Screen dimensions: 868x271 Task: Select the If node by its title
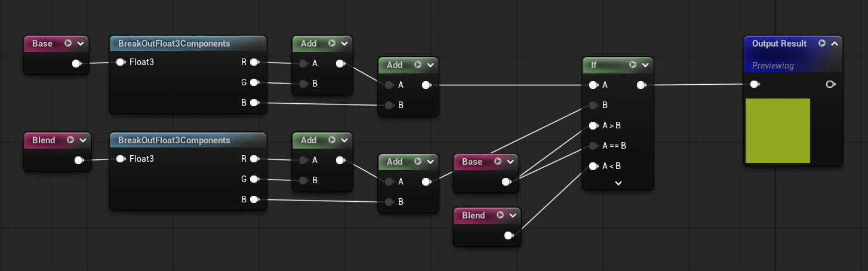tap(593, 65)
